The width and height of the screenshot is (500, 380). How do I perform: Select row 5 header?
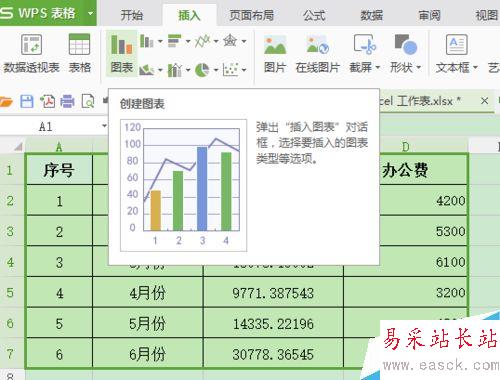coord(10,292)
